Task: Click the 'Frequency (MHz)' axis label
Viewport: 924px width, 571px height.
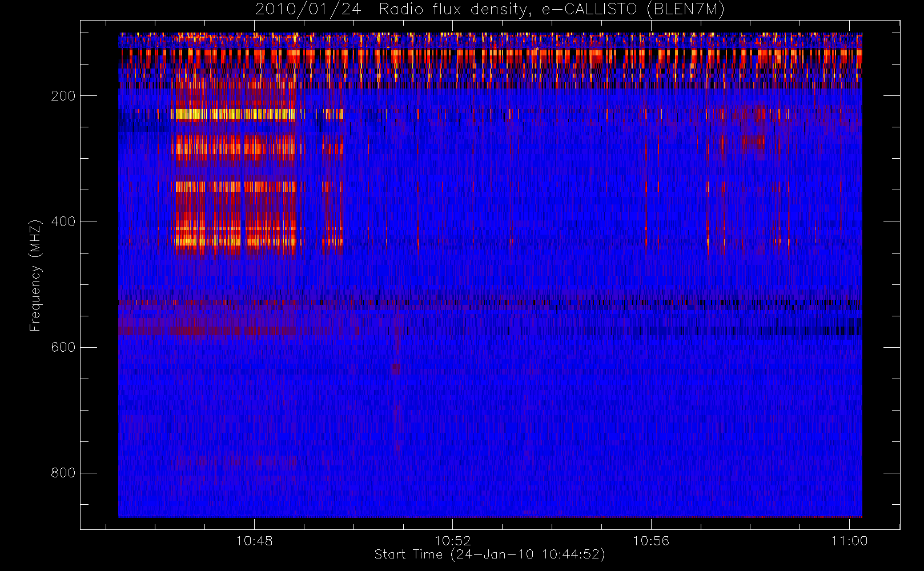Action: pos(35,275)
